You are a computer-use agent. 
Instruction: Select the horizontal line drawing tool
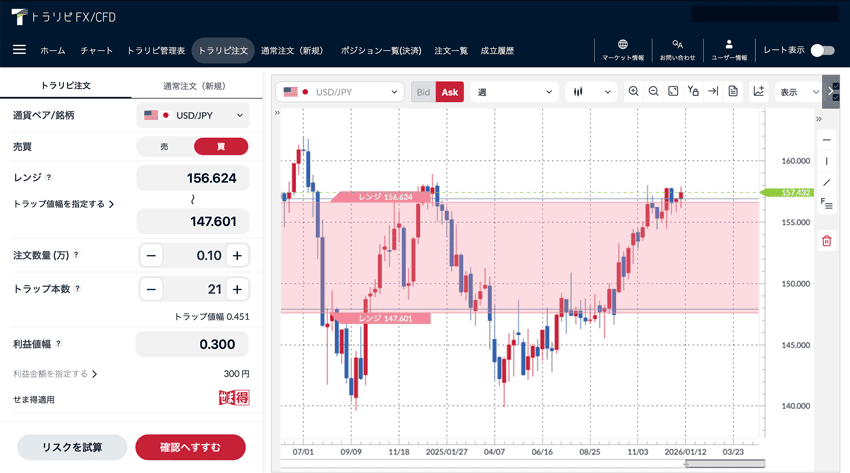826,140
